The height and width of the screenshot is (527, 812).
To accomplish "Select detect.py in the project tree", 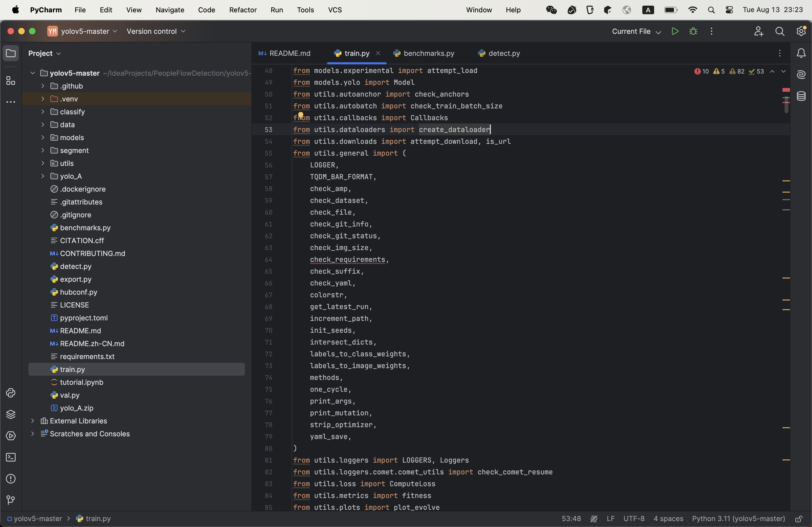I will (75, 266).
